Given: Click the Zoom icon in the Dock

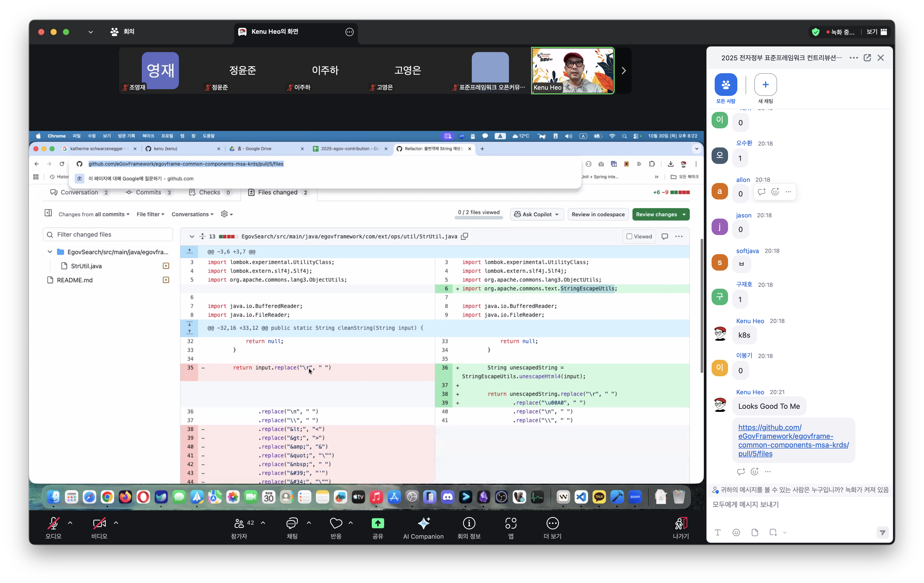Looking at the screenshot, I should tap(635, 497).
